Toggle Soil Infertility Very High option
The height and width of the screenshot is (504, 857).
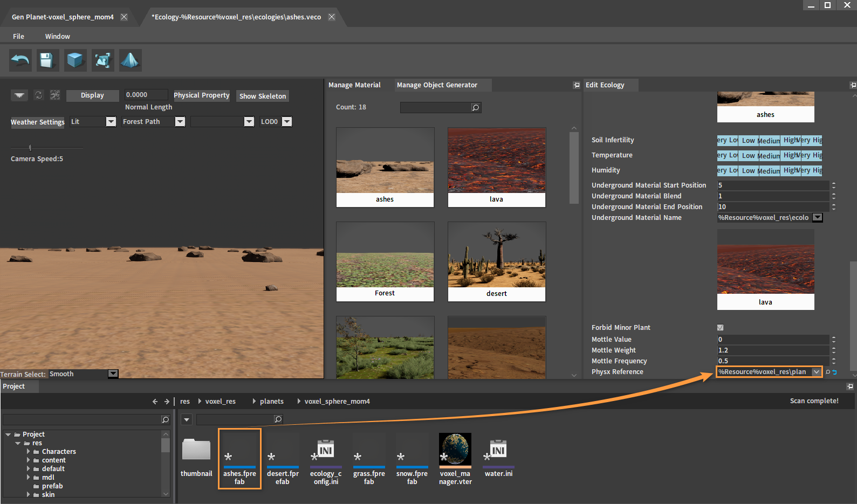(x=812, y=140)
